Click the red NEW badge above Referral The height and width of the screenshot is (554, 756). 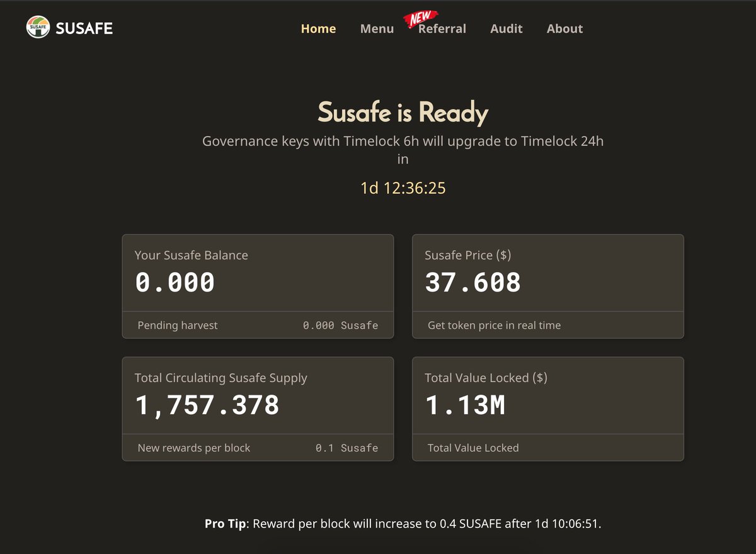pyautogui.click(x=420, y=19)
